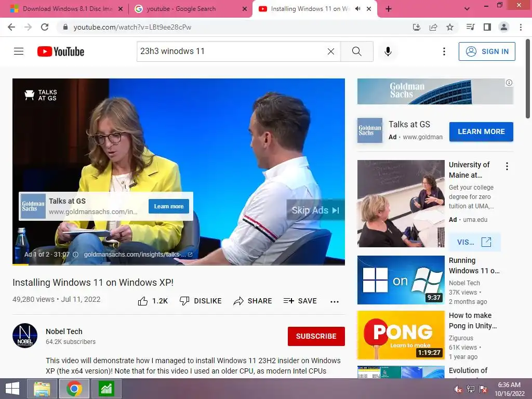Viewport: 532px width, 399px height.
Task: Open the green chart app in the taskbar
Action: point(106,389)
